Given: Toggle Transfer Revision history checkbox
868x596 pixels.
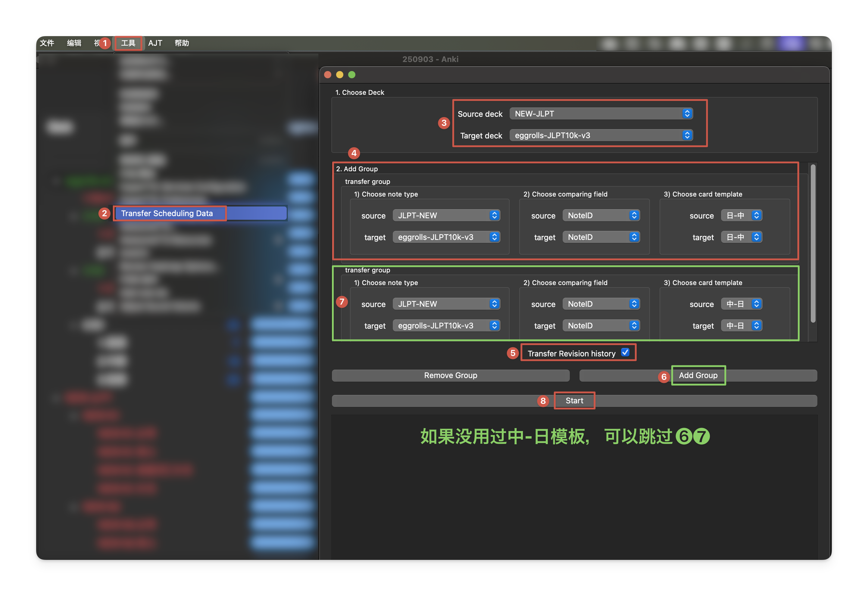Looking at the screenshot, I should point(625,352).
